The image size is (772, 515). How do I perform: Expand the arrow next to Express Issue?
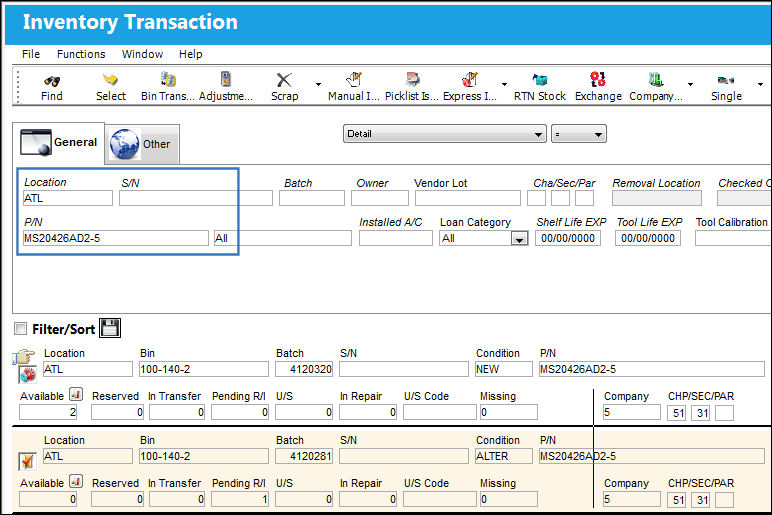tap(504, 84)
